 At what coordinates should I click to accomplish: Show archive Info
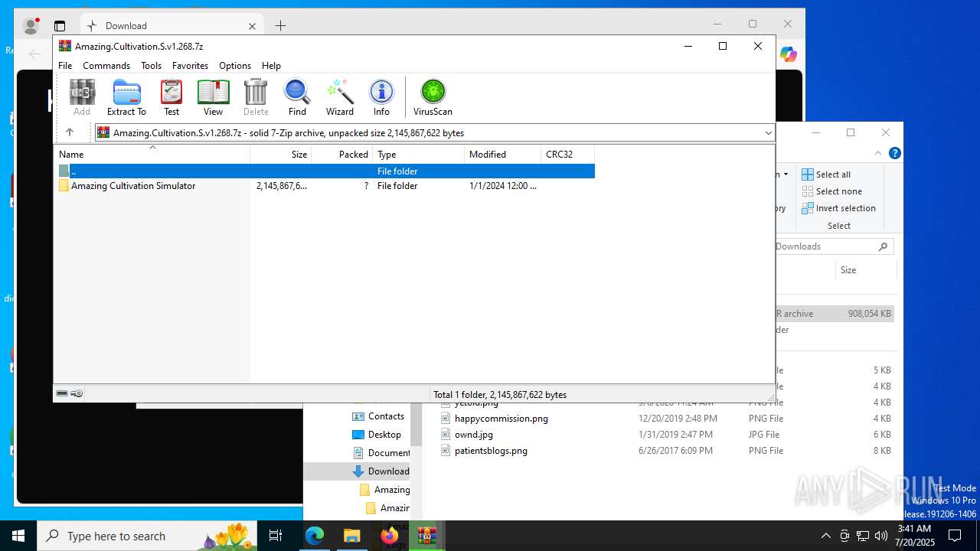coord(381,97)
